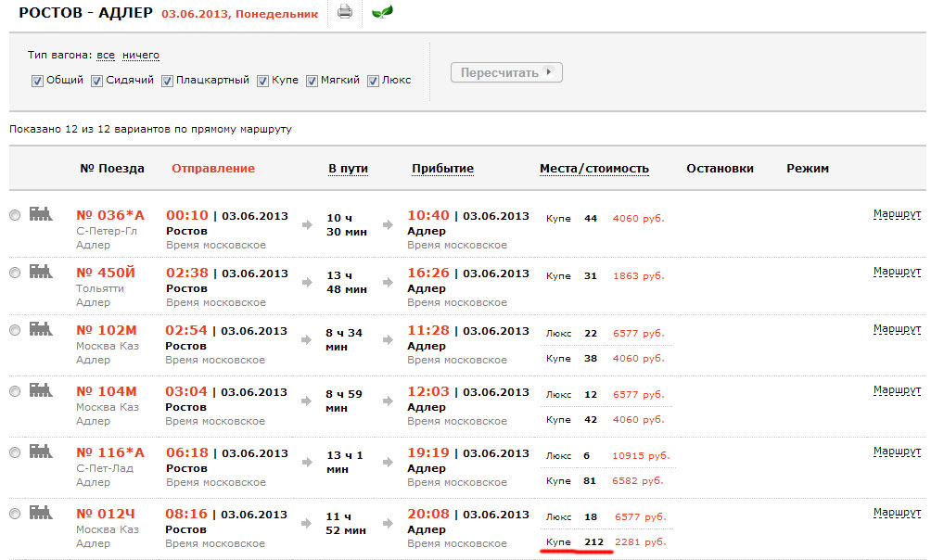Select radio button for train 036*A

pyautogui.click(x=14, y=215)
